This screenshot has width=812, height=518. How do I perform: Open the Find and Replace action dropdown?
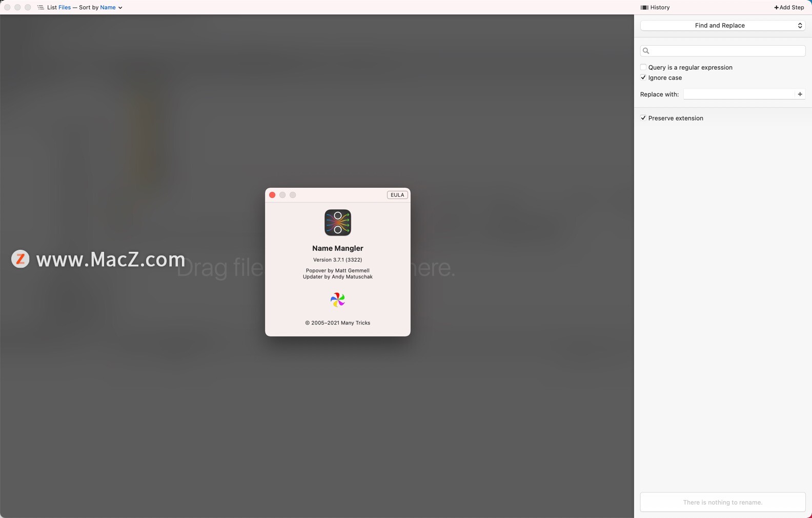[722, 25]
